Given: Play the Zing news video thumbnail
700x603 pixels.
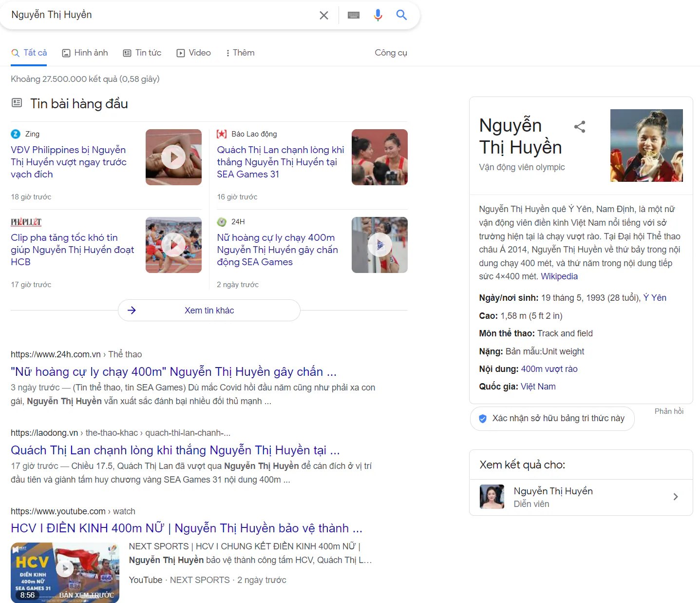Looking at the screenshot, I should pos(173,157).
